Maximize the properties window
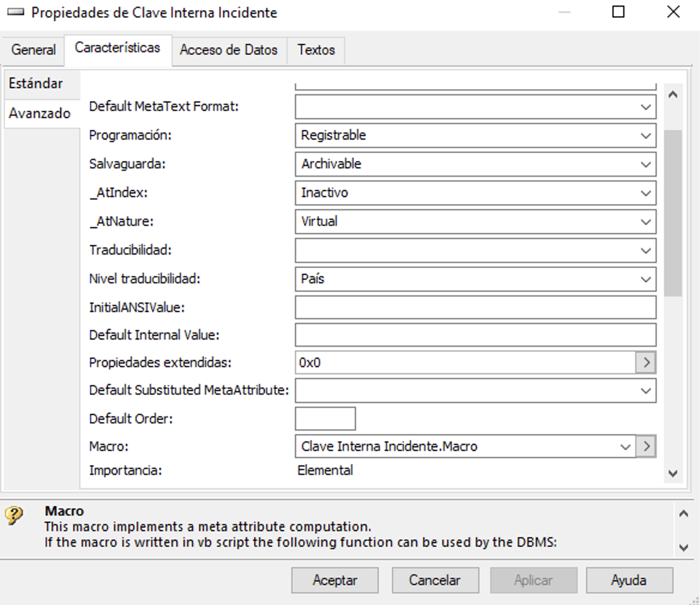700x605 pixels. click(x=618, y=12)
